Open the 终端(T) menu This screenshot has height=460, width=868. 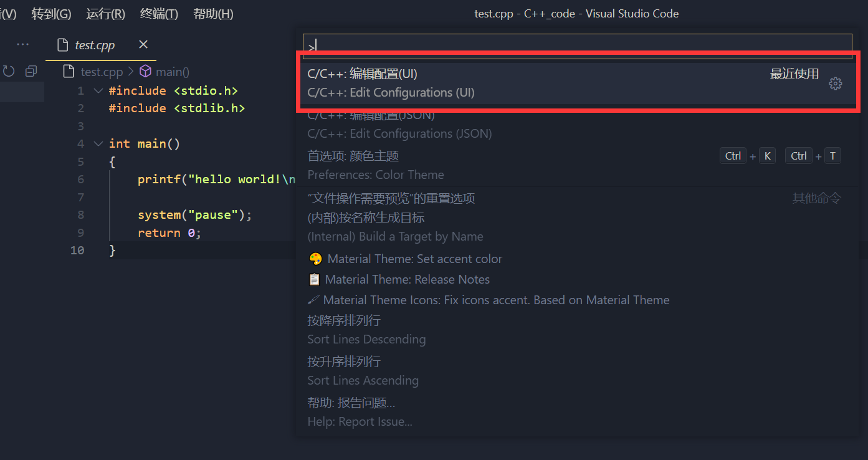pyautogui.click(x=159, y=14)
